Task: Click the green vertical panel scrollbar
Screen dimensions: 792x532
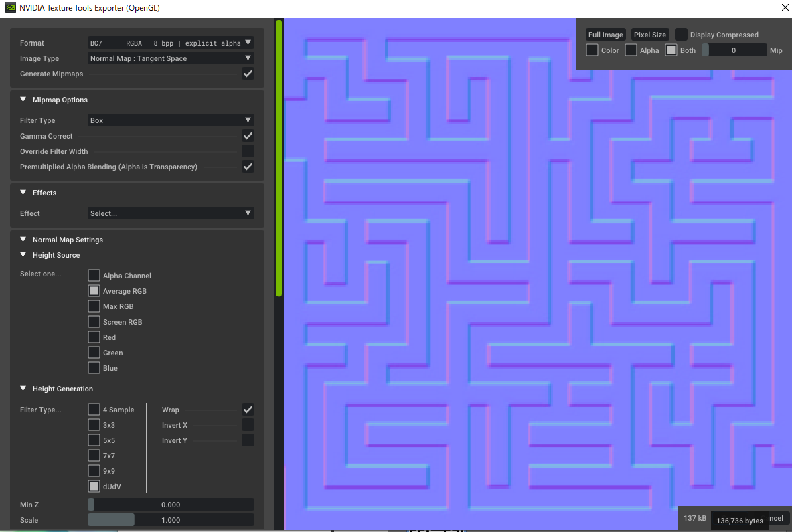Action: [x=279, y=158]
